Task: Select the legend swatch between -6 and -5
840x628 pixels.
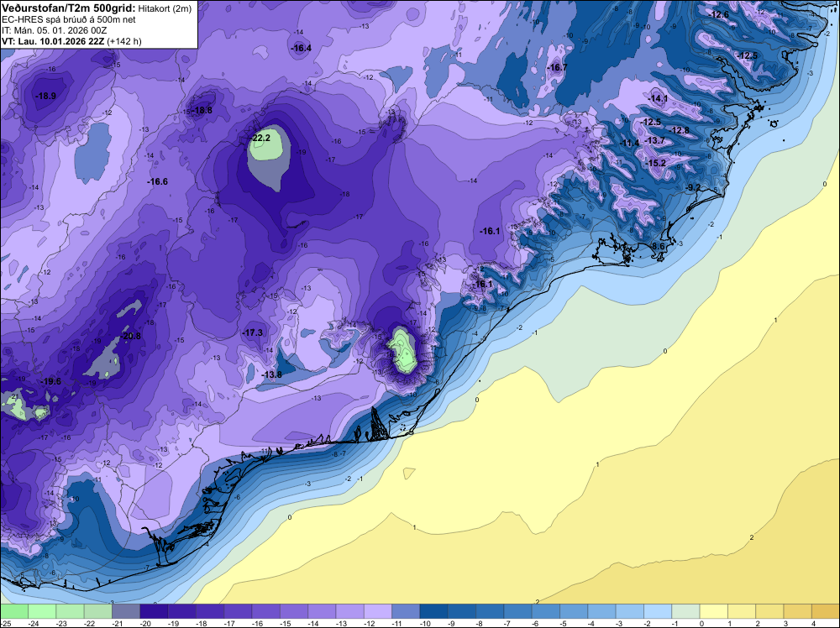Action: coord(546,611)
